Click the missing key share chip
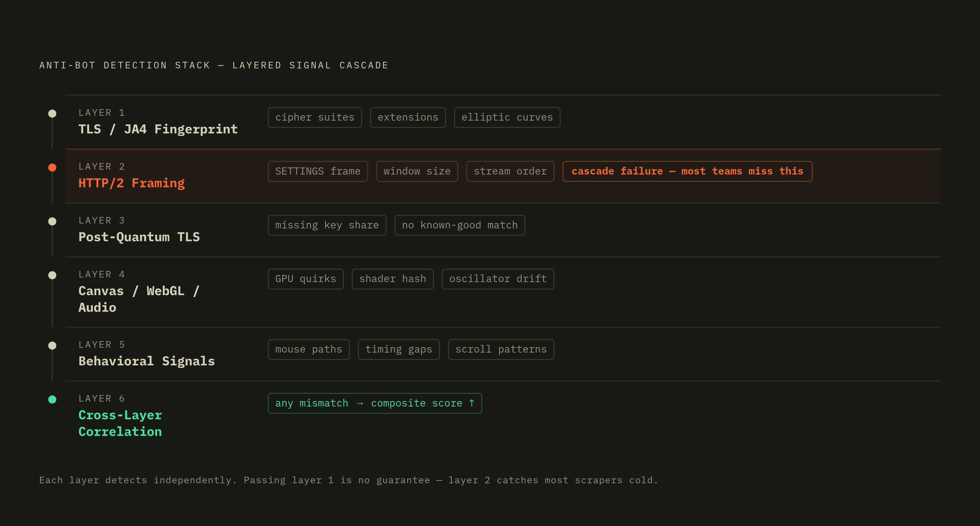Image resolution: width=980 pixels, height=526 pixels. [x=327, y=225]
